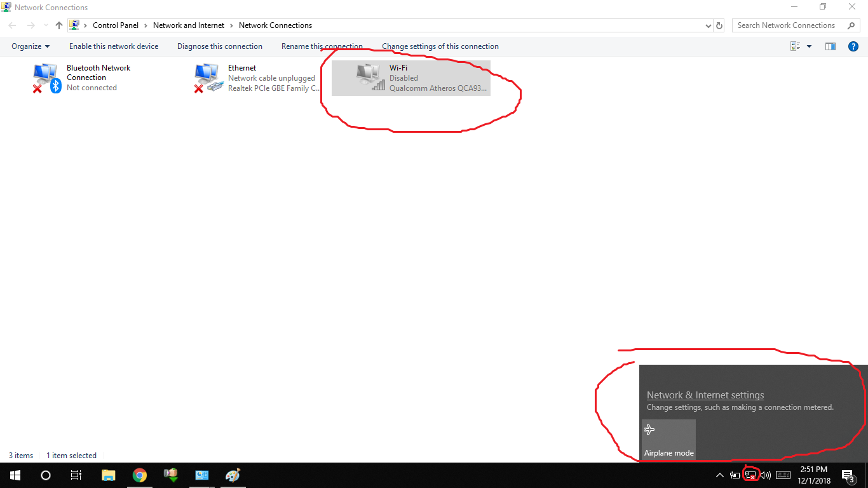Click the network tray icon

click(750, 475)
